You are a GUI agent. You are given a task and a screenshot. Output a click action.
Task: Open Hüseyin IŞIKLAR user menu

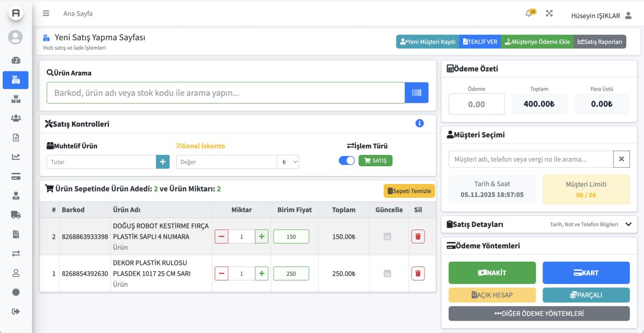tap(601, 16)
